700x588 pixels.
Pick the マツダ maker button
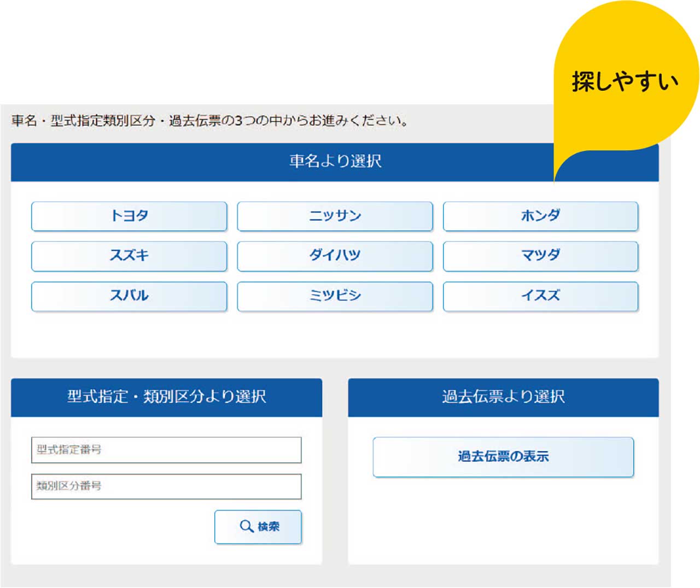tap(540, 256)
